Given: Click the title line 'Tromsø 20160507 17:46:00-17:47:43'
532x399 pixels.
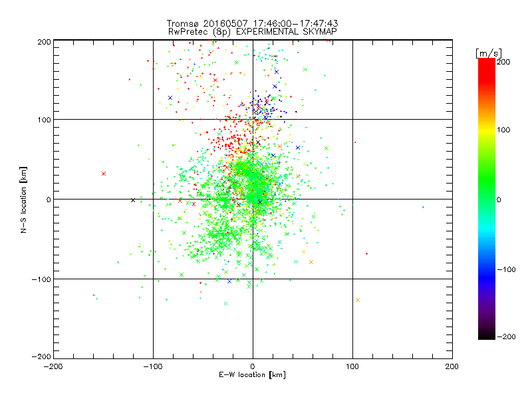Looking at the screenshot, I should [x=252, y=23].
